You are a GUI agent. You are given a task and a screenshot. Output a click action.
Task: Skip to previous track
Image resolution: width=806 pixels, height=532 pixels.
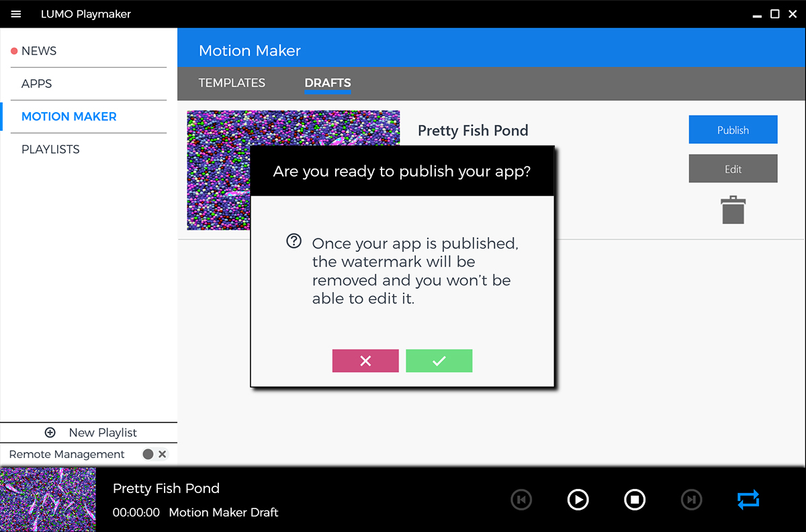coord(521,499)
